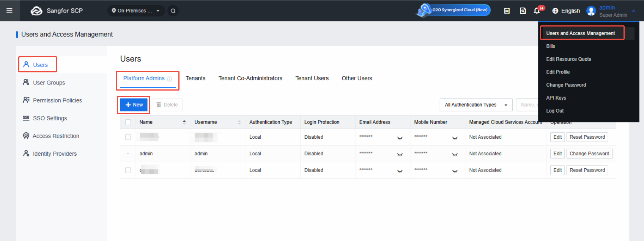Click the search magnifier icon in header

(173, 11)
